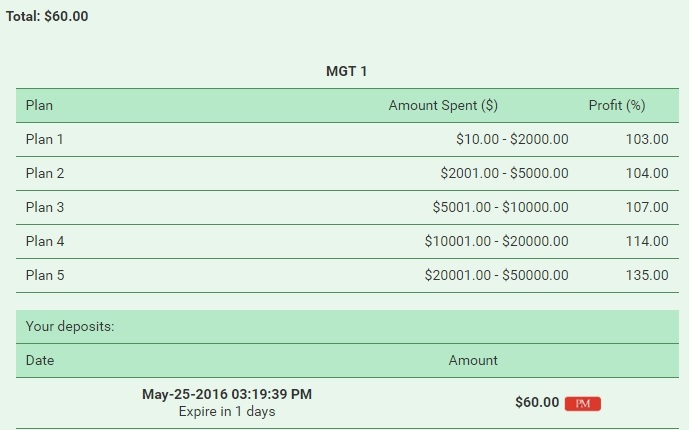The width and height of the screenshot is (689, 430).
Task: Select the Plan 1 row label
Action: click(x=45, y=139)
